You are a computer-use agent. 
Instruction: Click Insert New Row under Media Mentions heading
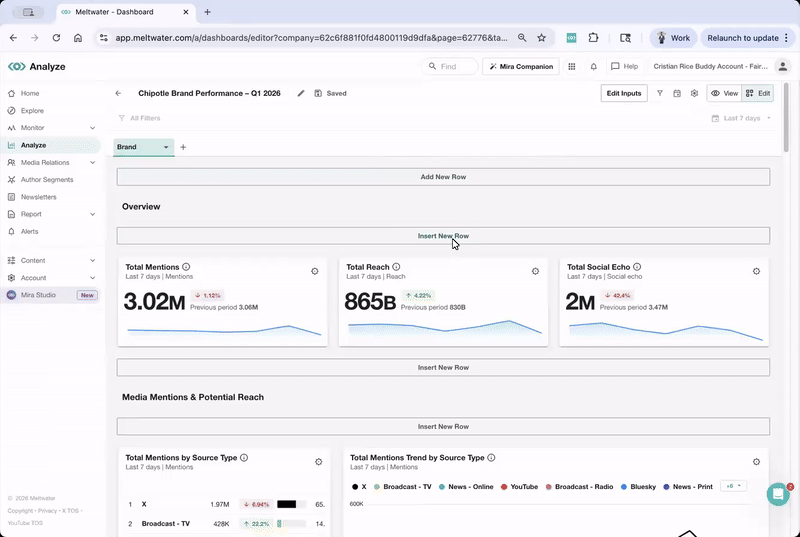point(443,427)
